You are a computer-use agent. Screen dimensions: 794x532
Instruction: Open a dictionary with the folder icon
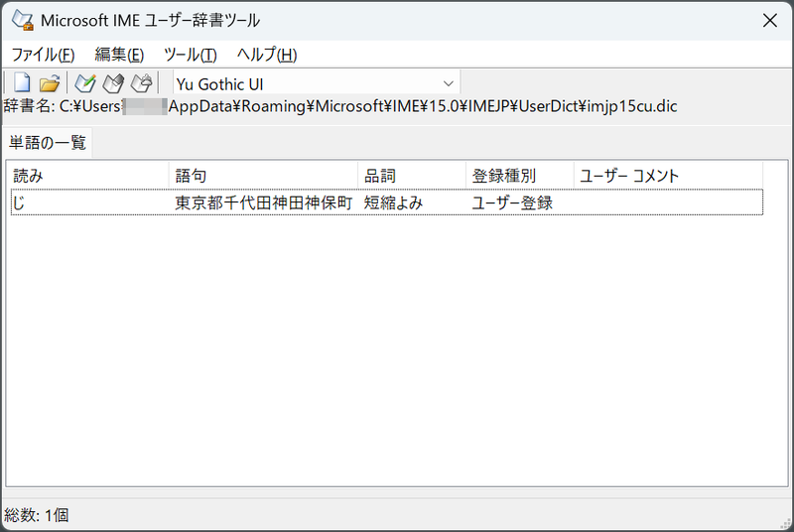[x=50, y=83]
